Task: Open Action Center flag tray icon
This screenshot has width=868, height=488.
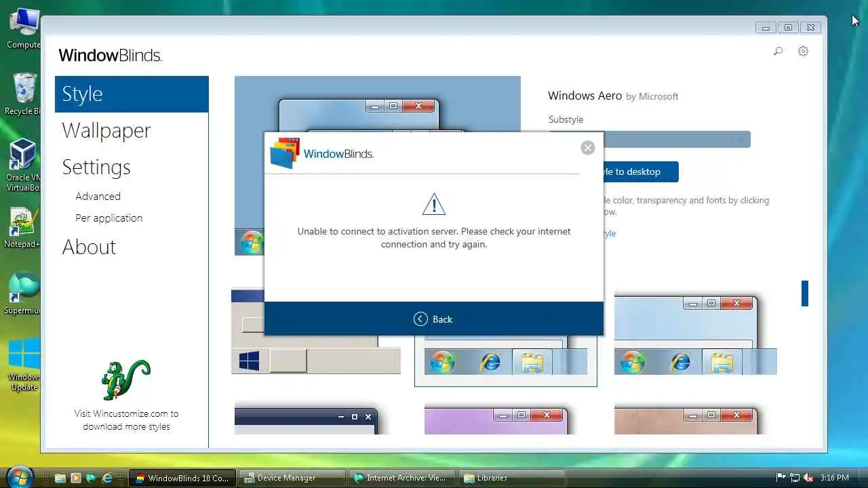Action: [x=781, y=478]
